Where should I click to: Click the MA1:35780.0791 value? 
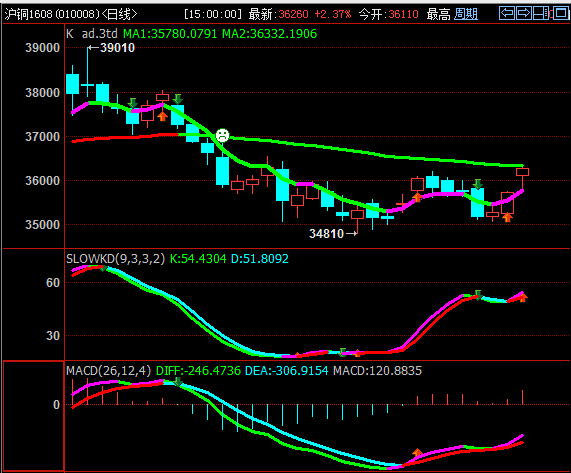(x=170, y=34)
